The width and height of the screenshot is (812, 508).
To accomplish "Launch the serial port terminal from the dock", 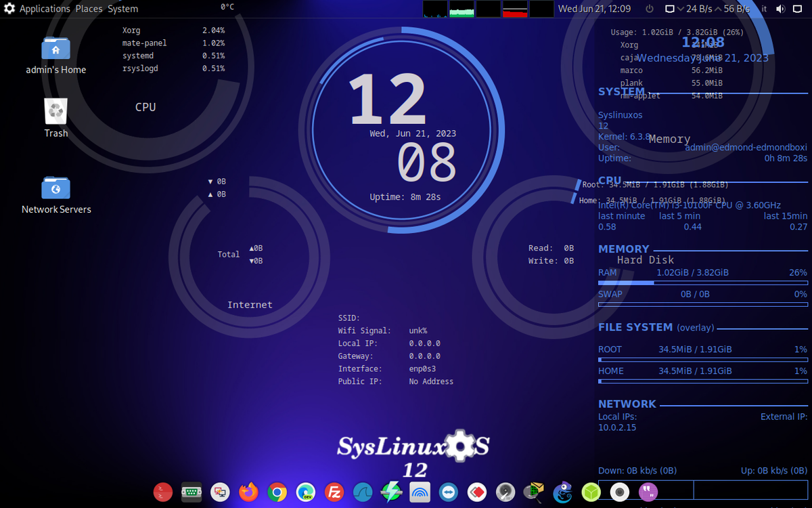I will (191, 492).
